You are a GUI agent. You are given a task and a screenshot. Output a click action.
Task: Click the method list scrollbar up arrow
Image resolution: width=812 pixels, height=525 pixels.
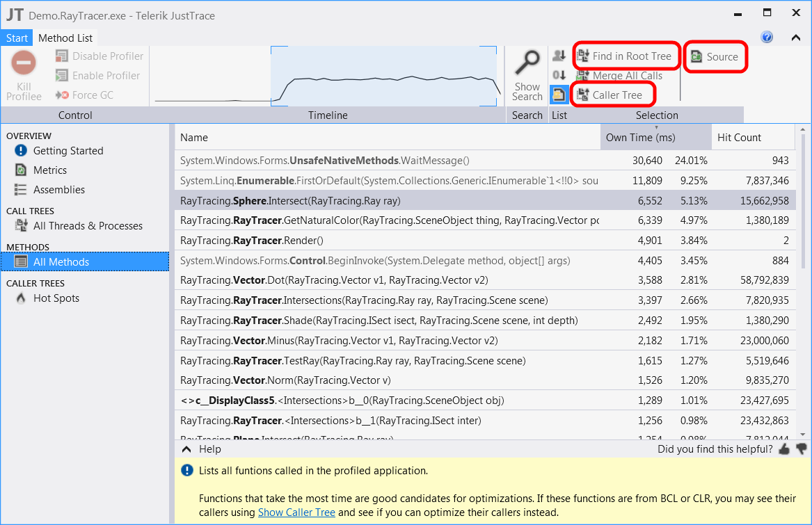click(803, 129)
